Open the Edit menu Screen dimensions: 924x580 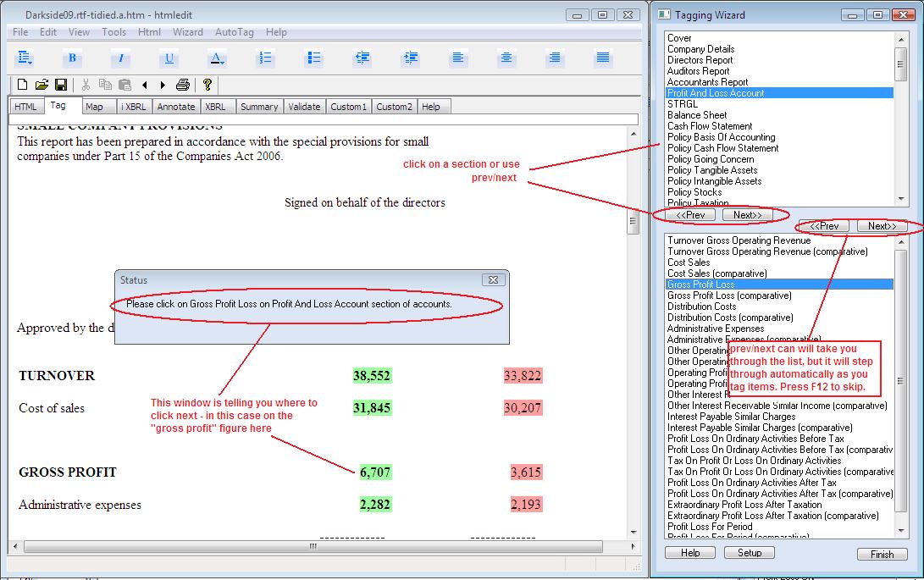(x=48, y=32)
